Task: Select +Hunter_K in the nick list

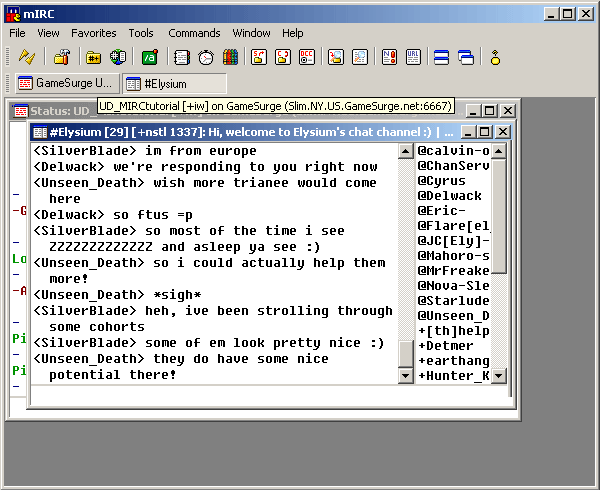Action: (453, 376)
